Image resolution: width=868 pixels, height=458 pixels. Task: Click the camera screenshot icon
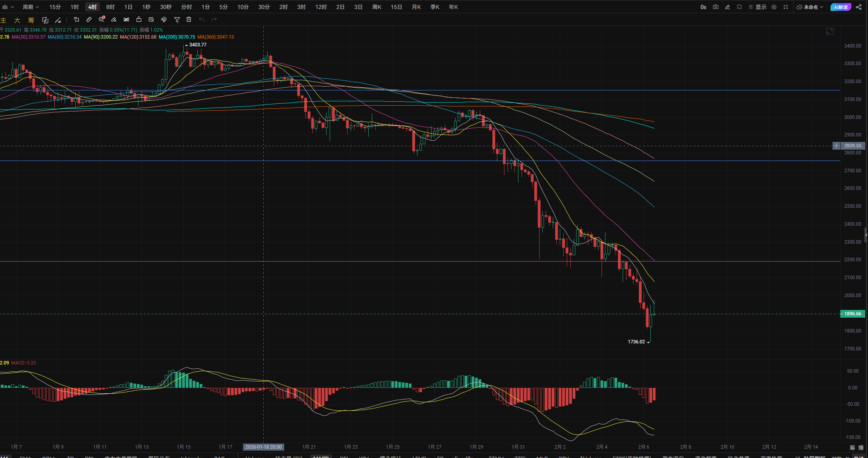(715, 7)
